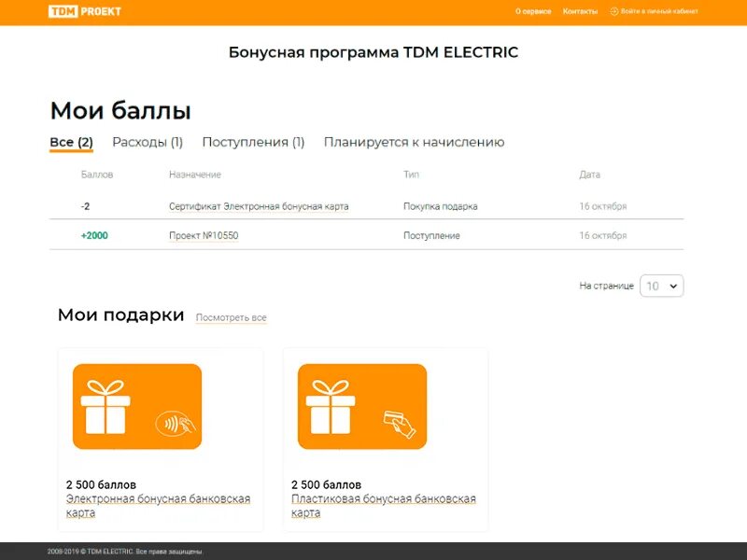
Task: Open the plastic bonus card gift image
Action: point(362,406)
